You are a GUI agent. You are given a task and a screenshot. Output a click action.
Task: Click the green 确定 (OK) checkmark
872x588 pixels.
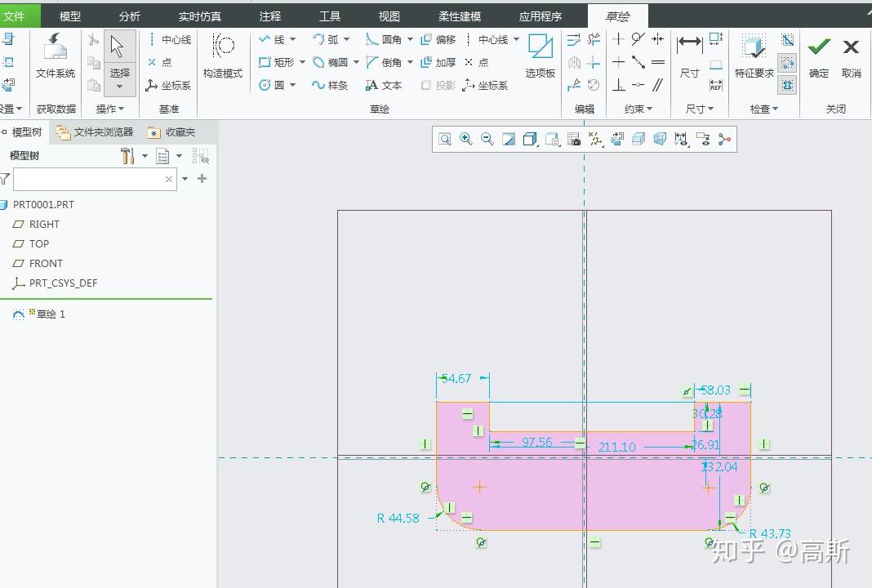coord(819,47)
